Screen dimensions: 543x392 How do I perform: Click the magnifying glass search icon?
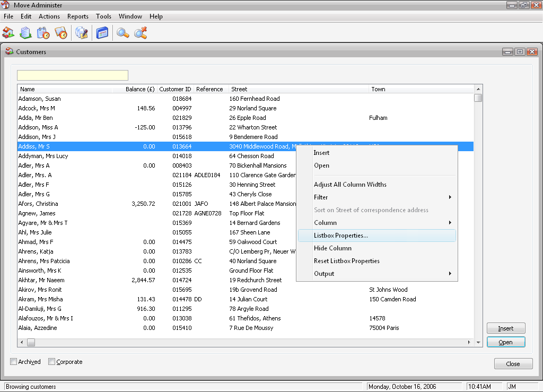tap(123, 33)
